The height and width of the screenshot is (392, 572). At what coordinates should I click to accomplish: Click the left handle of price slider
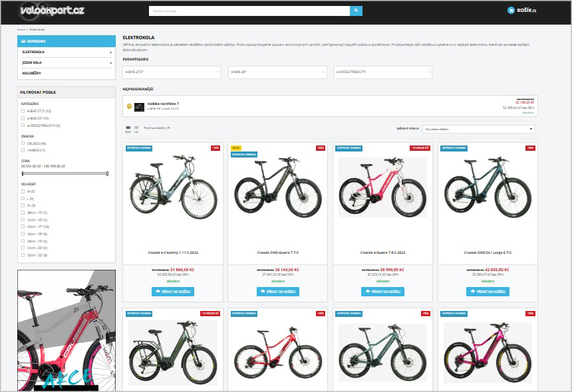23,174
